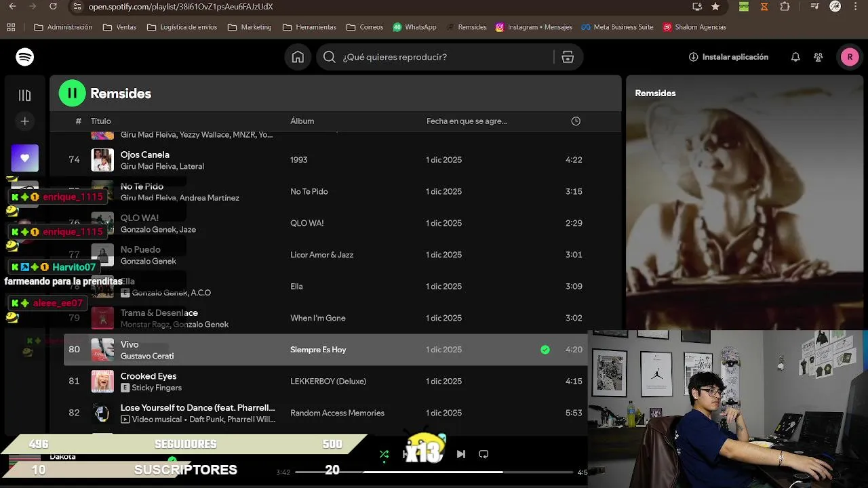868x488 pixels.
Task: Click the Vivo album cover thumbnail
Action: point(102,350)
